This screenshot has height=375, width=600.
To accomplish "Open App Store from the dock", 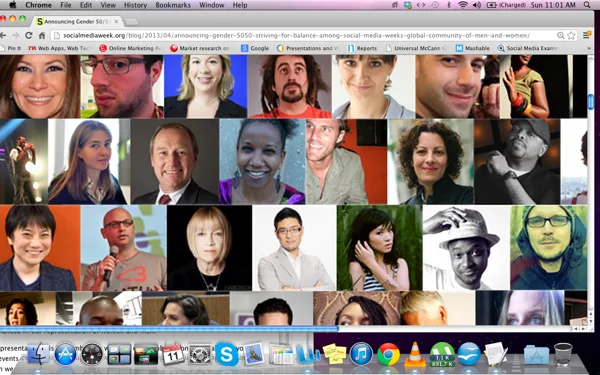I will click(x=65, y=354).
